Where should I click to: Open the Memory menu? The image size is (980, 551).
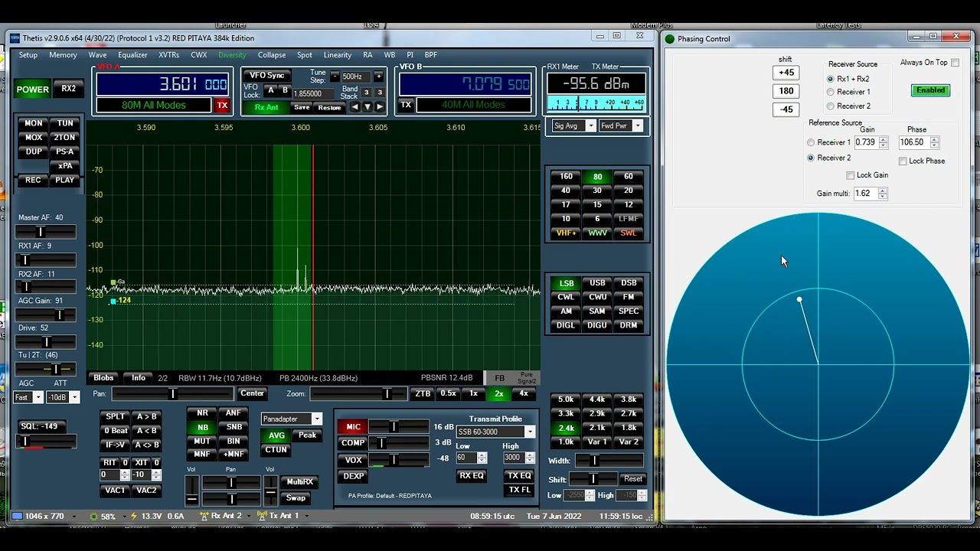pos(63,55)
